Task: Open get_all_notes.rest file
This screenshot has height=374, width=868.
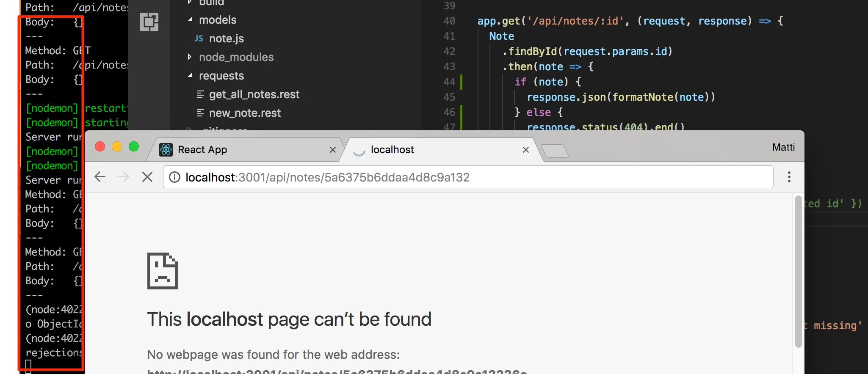Action: (x=254, y=94)
